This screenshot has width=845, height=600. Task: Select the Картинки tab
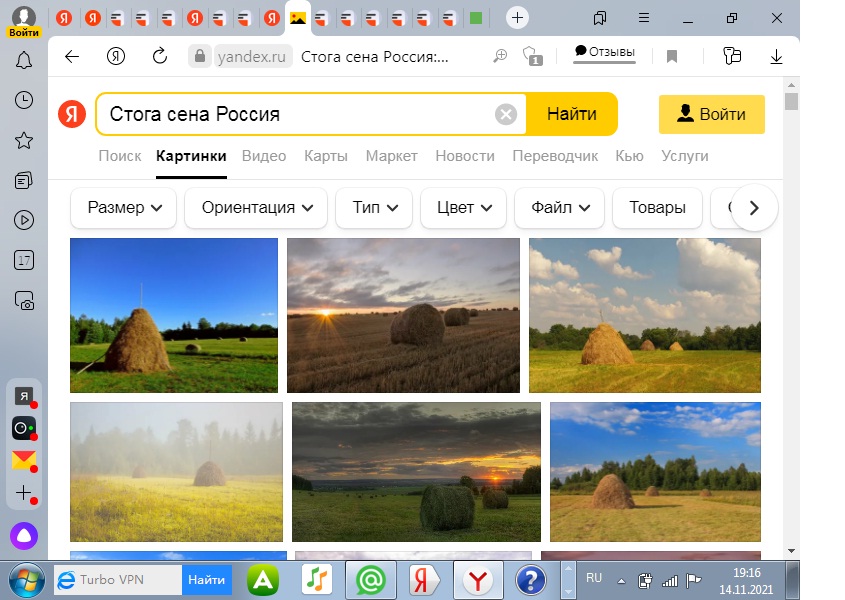click(191, 156)
